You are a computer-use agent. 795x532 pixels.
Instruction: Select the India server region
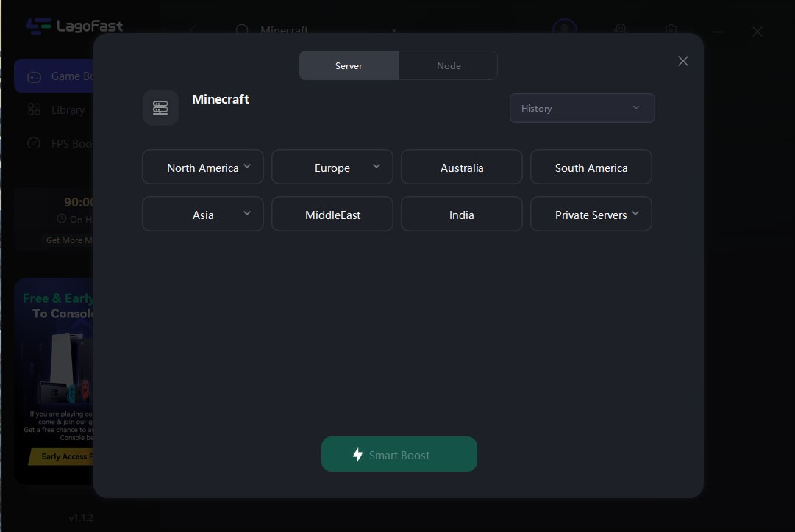[x=462, y=215]
